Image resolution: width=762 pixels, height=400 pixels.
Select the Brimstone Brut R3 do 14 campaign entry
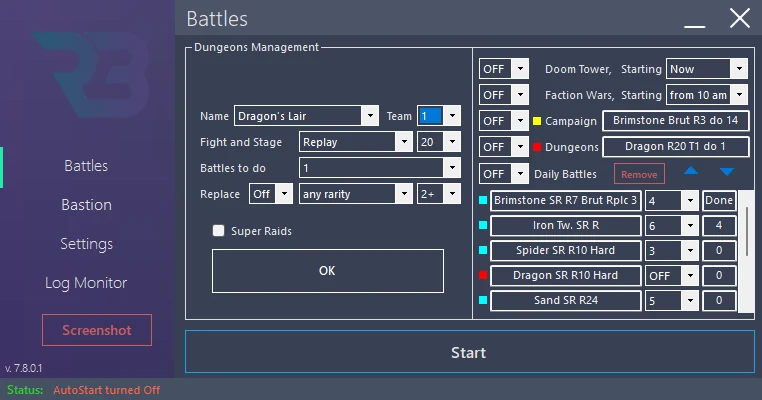(675, 121)
